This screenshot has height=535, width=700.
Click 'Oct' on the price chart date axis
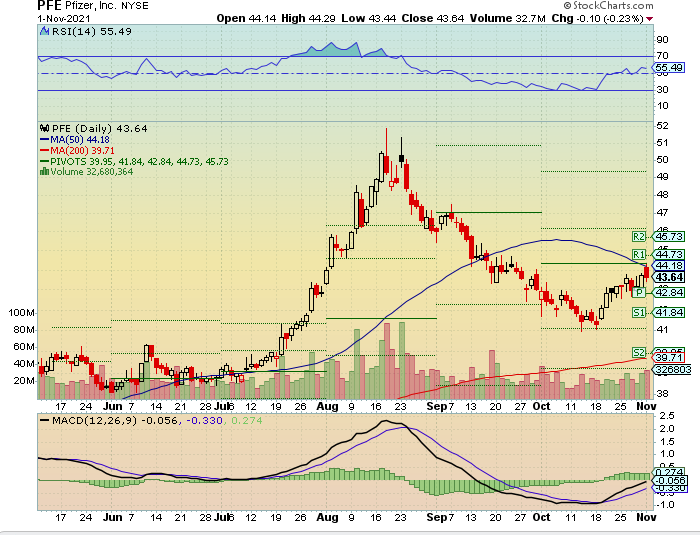pos(541,406)
